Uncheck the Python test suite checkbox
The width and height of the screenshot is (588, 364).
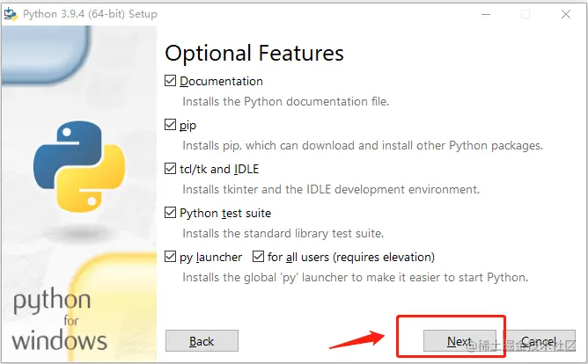(x=170, y=213)
